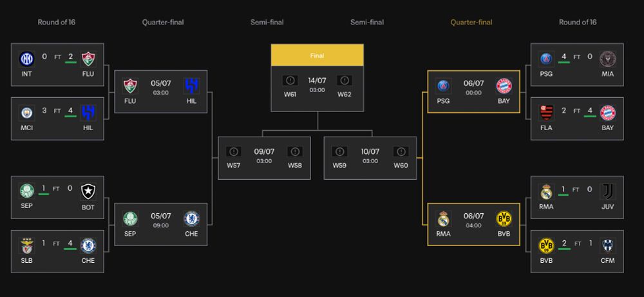Click 05/07 date of FLU vs HIL quarter-final
644x297 pixels.
pos(161,83)
